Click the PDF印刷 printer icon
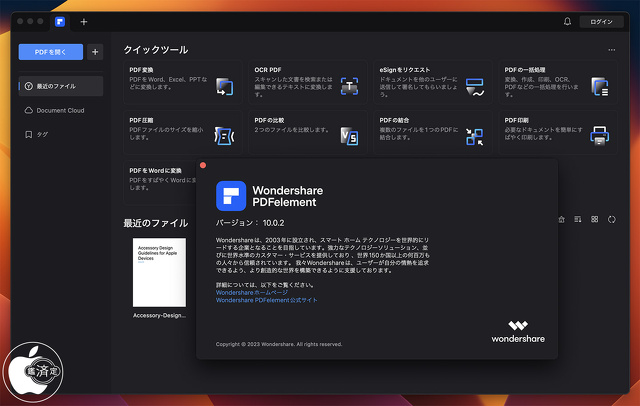Screen dimensions: 640x406 point(600,135)
